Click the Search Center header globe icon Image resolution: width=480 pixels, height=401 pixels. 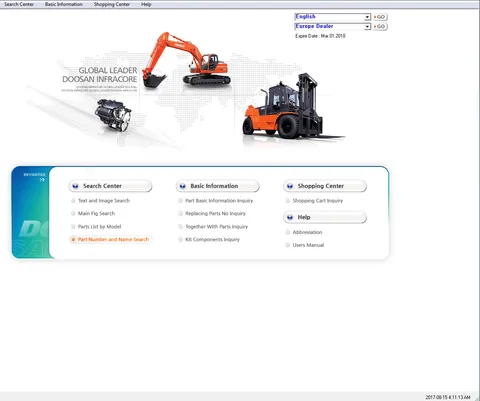[75, 186]
